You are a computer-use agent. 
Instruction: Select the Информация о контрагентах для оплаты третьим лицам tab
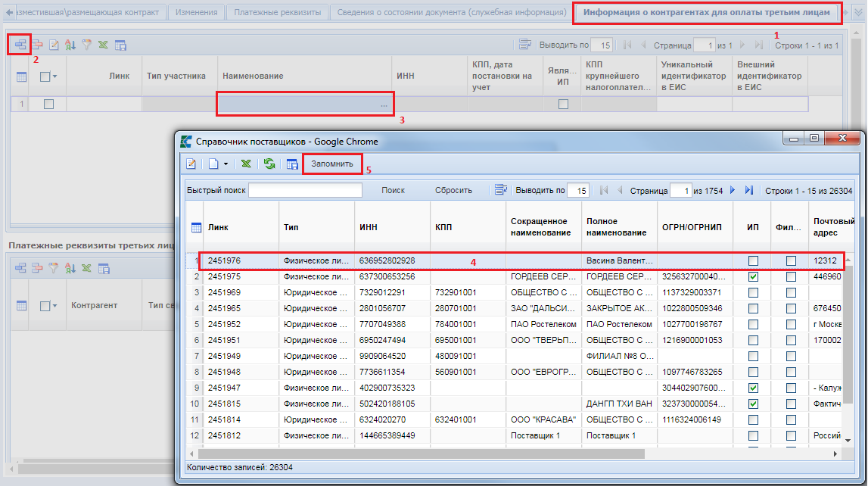pos(706,12)
